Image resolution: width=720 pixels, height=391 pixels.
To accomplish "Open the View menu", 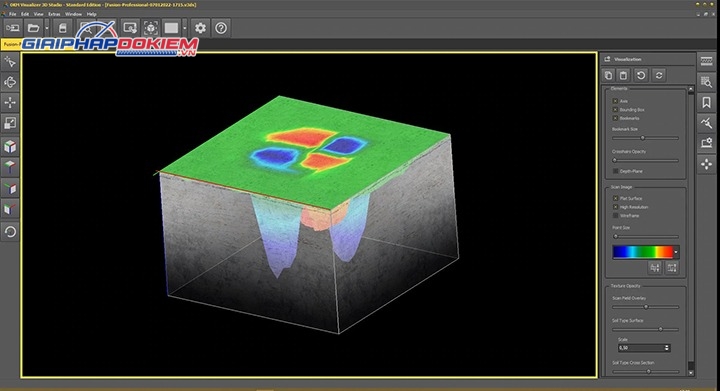I will [39, 14].
